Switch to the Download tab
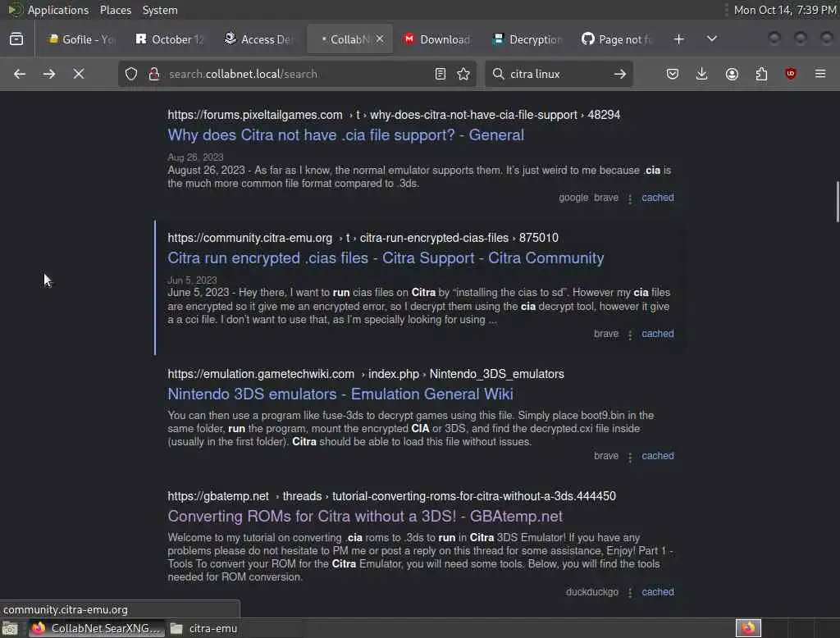 coord(438,39)
